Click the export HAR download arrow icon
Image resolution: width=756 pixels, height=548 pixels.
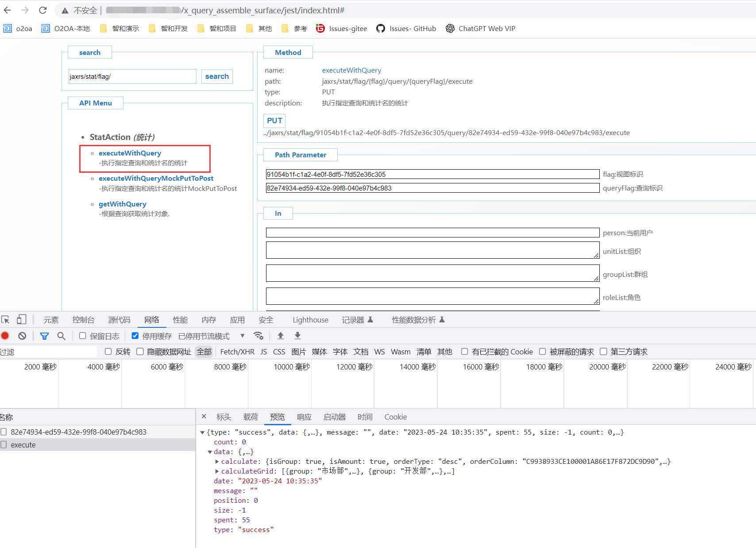pyautogui.click(x=297, y=336)
